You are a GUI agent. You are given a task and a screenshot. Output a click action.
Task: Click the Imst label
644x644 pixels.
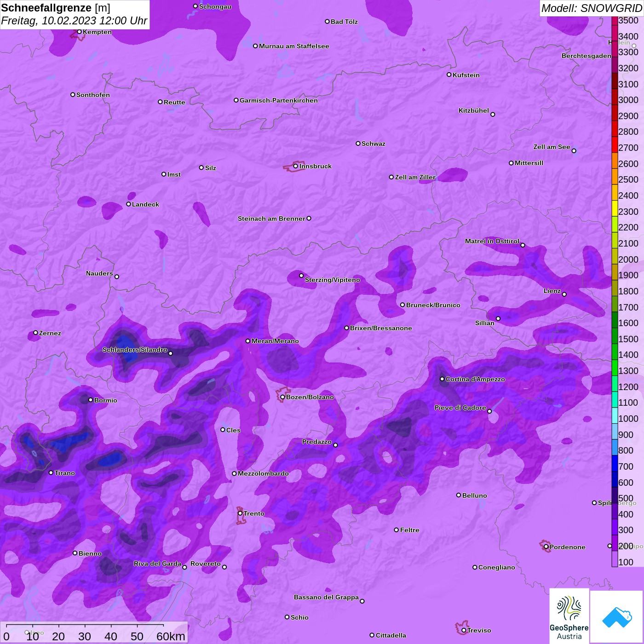pos(174,174)
